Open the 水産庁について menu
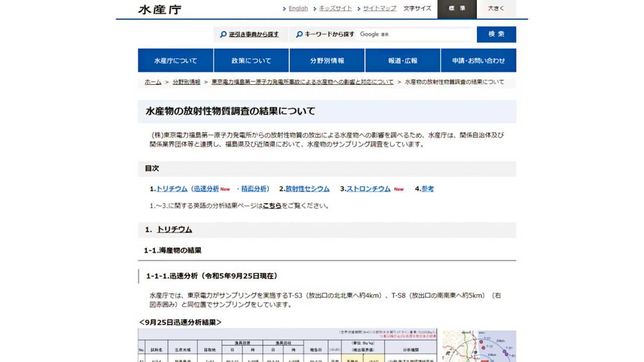The width and height of the screenshot is (644, 362). coord(176,60)
